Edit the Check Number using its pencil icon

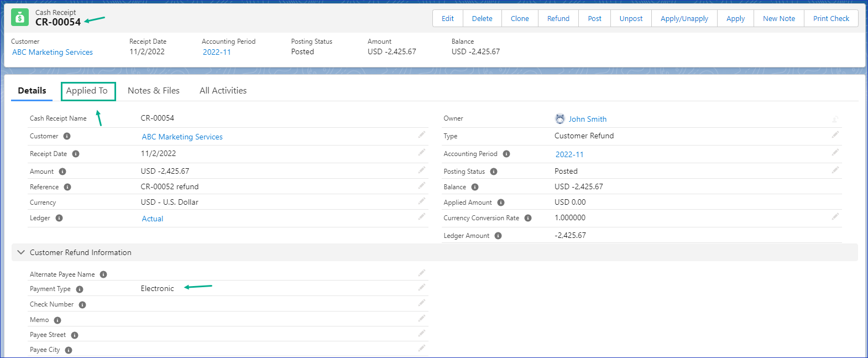pyautogui.click(x=422, y=303)
